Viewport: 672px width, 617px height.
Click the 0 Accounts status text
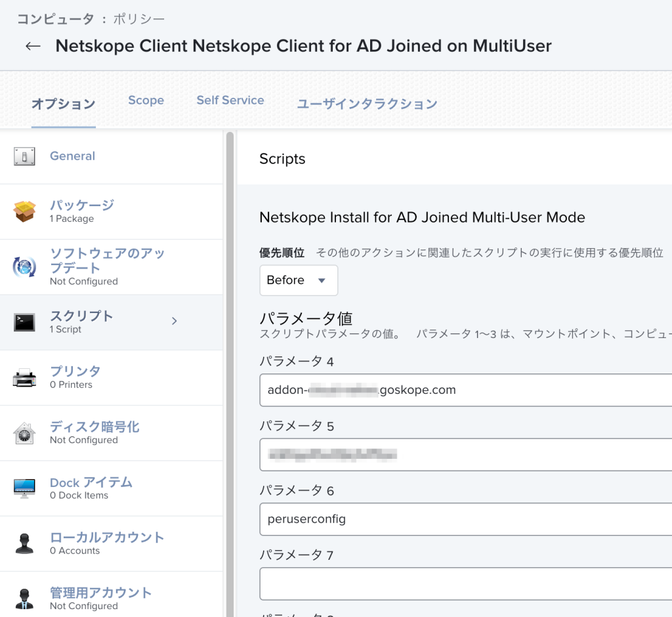click(x=75, y=551)
